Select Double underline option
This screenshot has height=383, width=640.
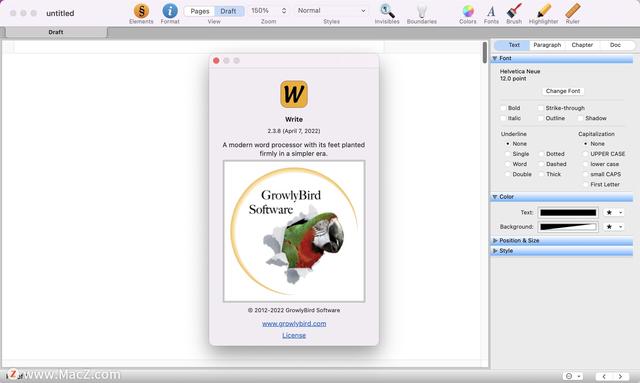(x=507, y=174)
